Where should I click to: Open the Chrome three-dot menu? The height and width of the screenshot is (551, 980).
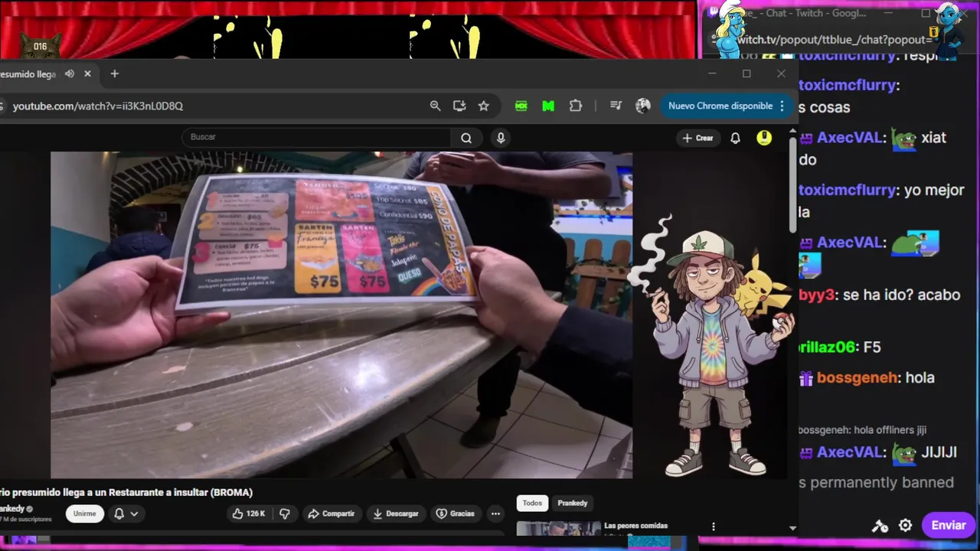(782, 106)
